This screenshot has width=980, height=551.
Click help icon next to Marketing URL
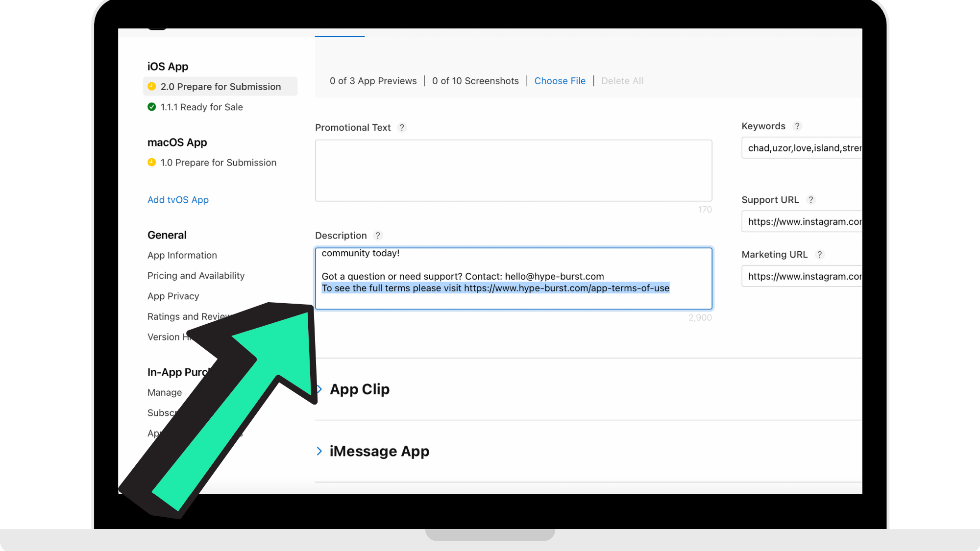(820, 255)
